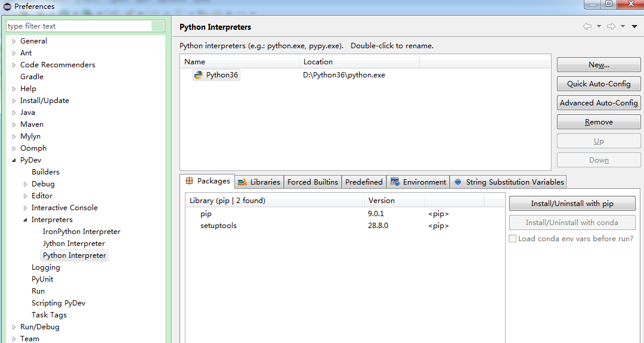Click Install/Uninstall with pip button

point(572,204)
